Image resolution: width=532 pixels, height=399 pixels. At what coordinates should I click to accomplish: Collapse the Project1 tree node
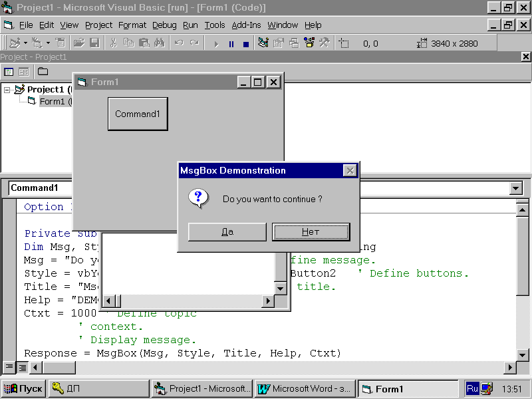click(7, 90)
